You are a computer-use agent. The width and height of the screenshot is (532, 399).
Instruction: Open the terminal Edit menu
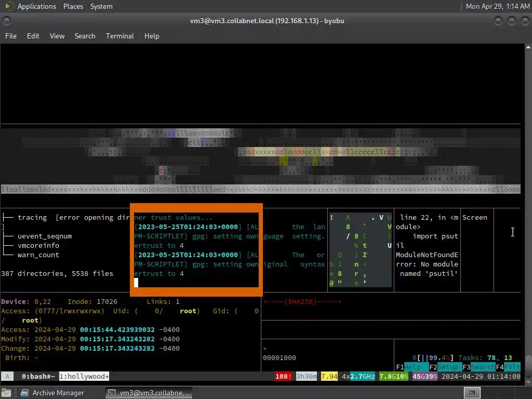(x=33, y=36)
